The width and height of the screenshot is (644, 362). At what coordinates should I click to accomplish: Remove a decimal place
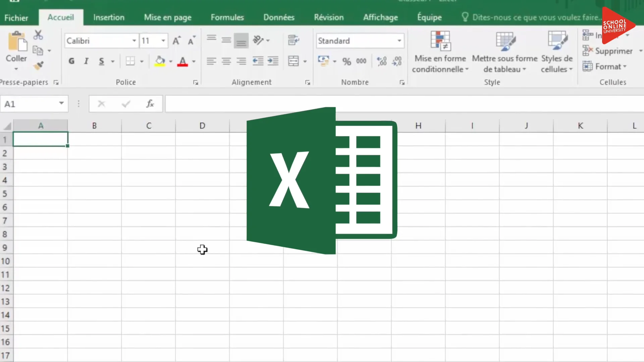pos(397,61)
